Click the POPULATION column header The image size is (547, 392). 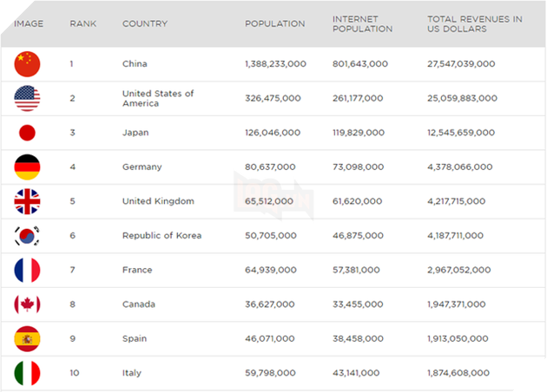click(x=274, y=23)
